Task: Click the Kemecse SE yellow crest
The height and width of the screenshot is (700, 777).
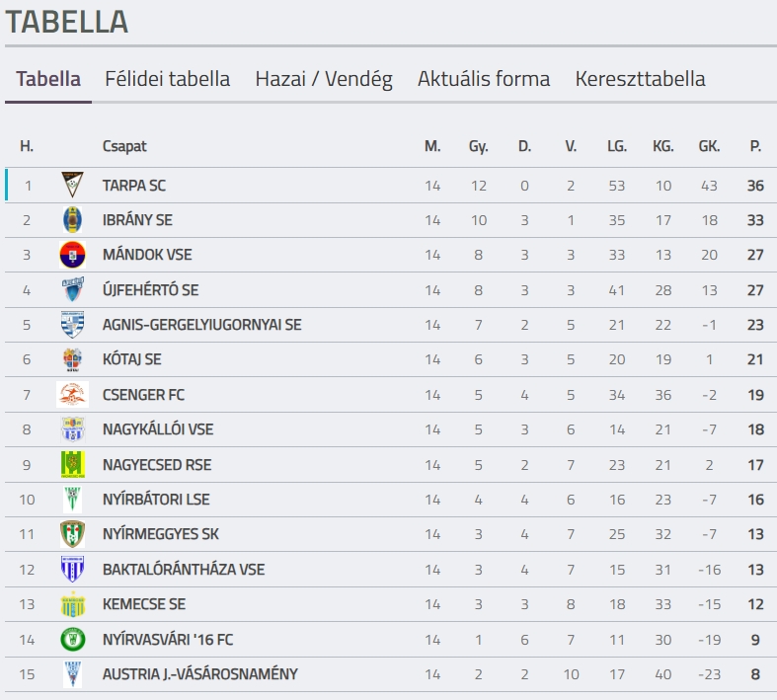Action: click(72, 604)
